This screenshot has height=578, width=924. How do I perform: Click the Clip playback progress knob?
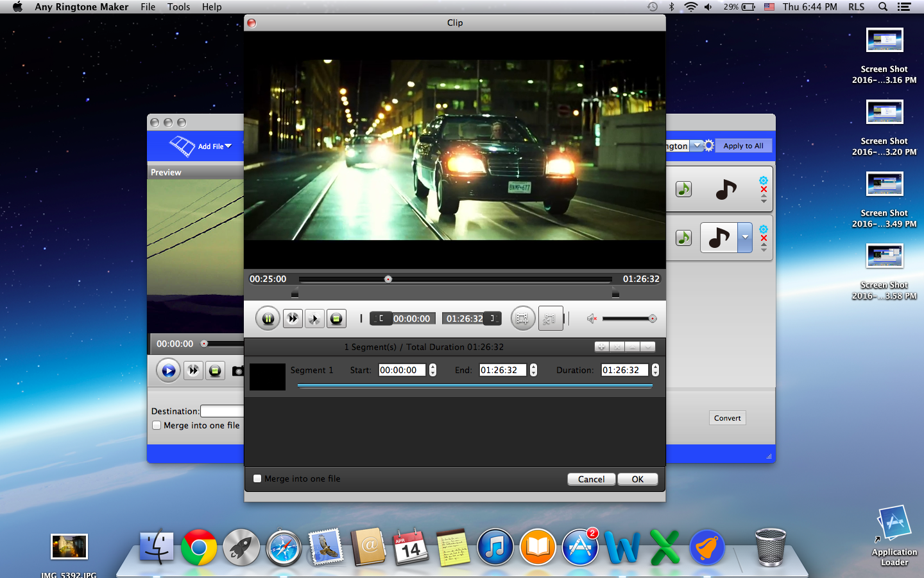388,279
